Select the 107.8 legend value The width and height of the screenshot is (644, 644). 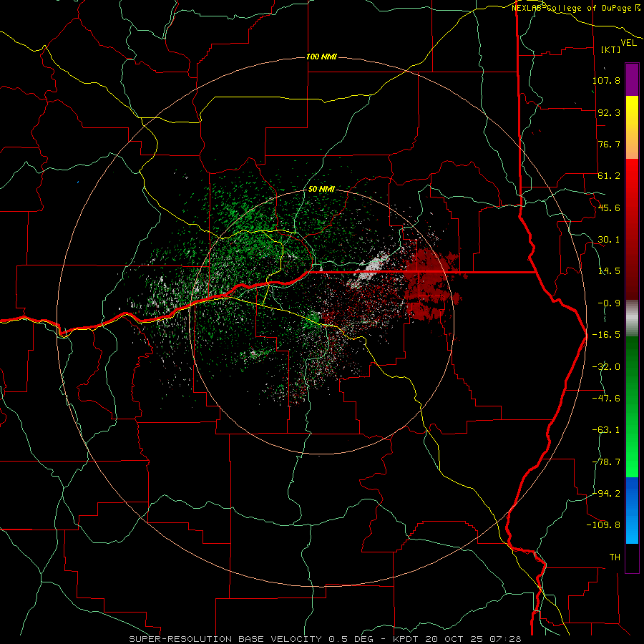pyautogui.click(x=606, y=80)
